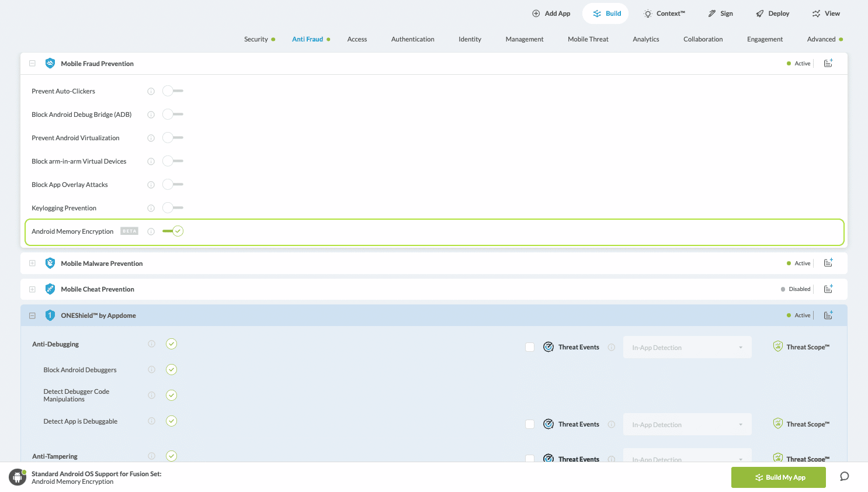Switch to the Mobile Threat tab
Screen dimensions: 868x492
coord(588,39)
